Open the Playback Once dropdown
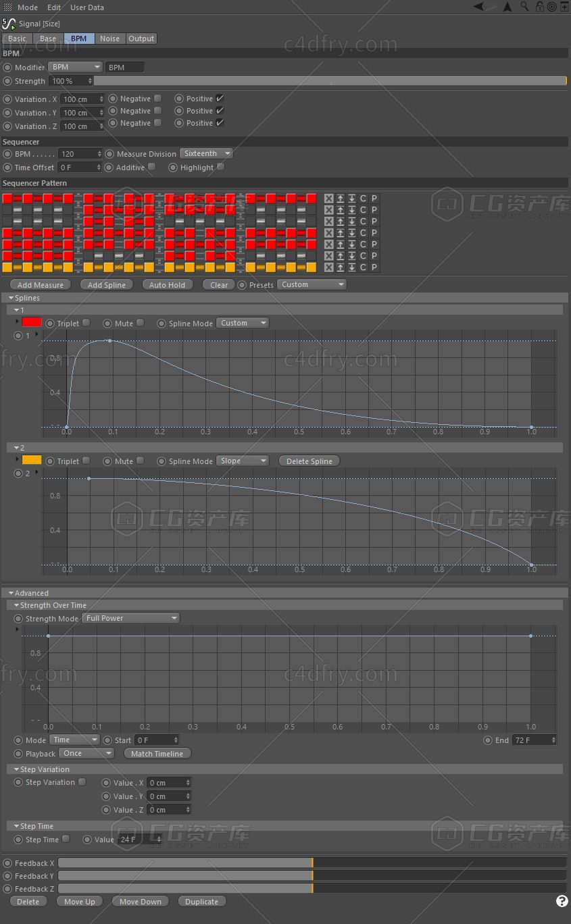The height and width of the screenshot is (924, 571). tap(86, 753)
